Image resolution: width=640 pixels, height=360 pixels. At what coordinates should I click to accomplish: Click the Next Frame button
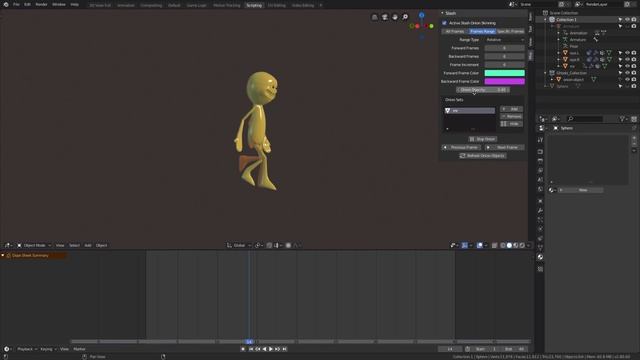[504, 147]
